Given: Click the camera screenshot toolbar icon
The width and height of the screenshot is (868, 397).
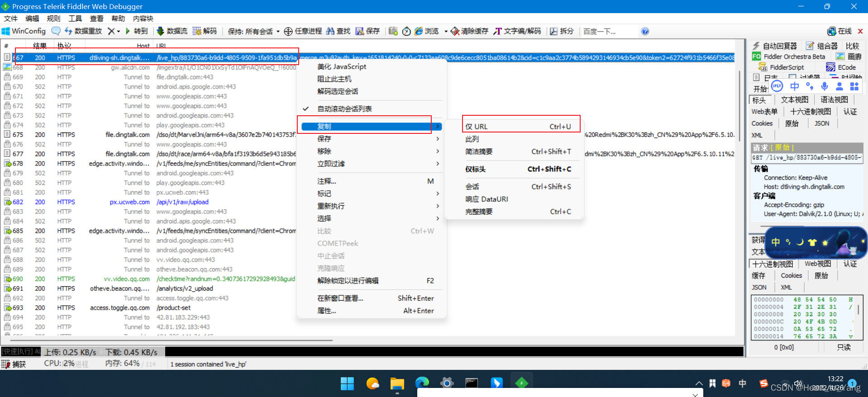Looking at the screenshot, I should (x=393, y=31).
